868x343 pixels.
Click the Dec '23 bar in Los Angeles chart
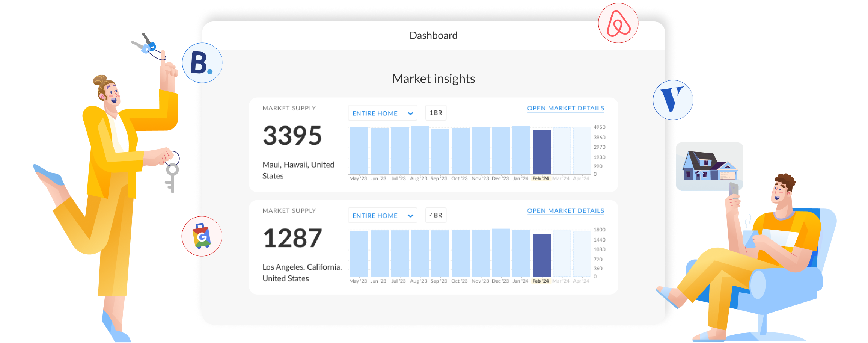(501, 253)
